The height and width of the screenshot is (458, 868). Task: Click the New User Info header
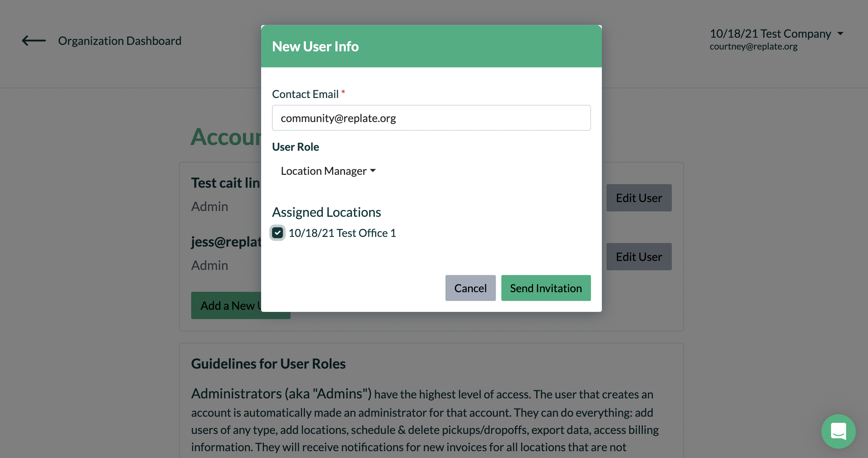coord(315,46)
